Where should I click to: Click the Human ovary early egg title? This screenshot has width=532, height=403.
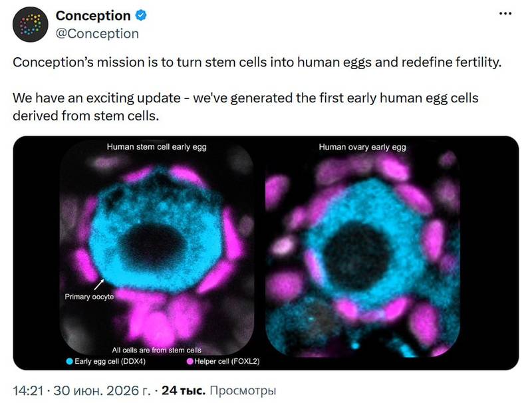pos(362,147)
